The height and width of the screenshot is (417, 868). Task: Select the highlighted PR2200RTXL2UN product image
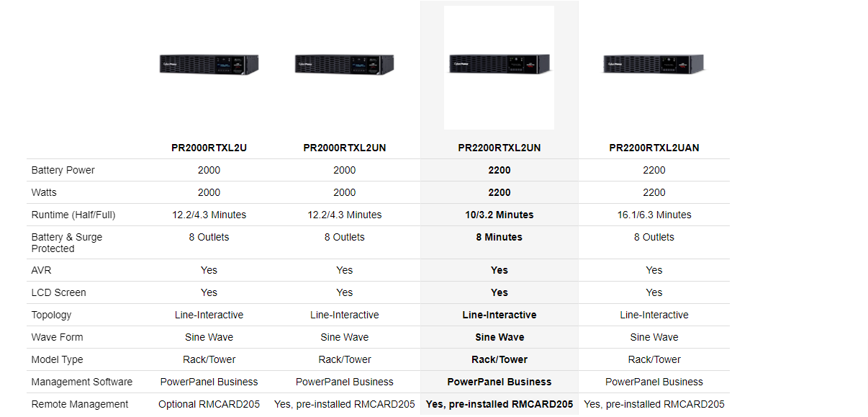pos(499,64)
